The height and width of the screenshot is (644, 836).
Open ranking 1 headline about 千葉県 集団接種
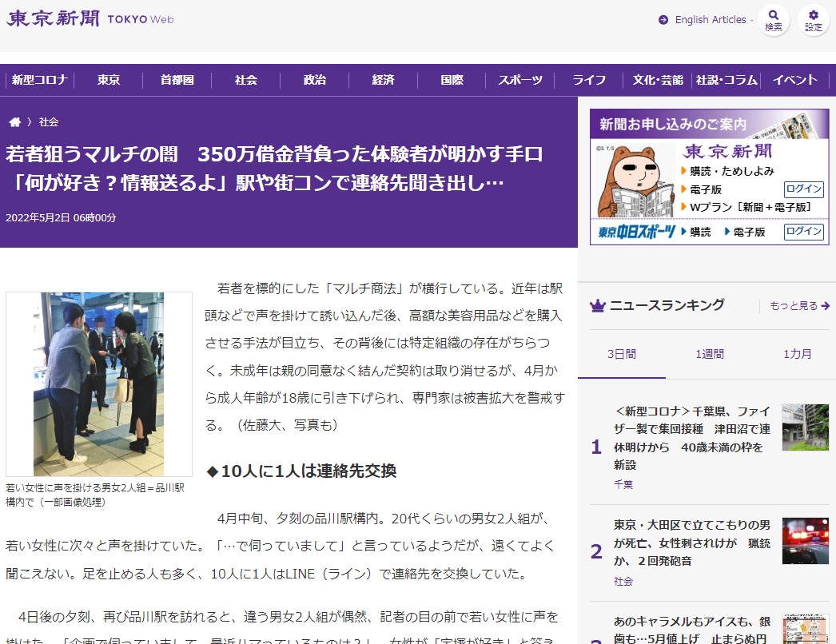tap(692, 438)
